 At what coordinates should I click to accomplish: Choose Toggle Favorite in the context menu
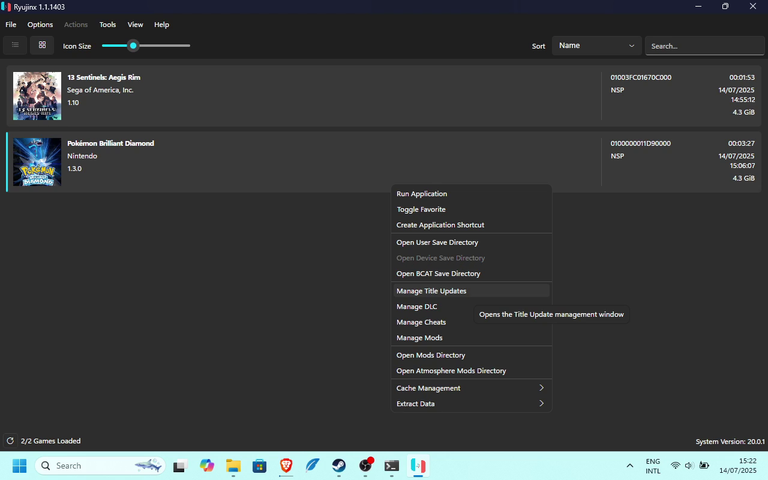pos(471,209)
